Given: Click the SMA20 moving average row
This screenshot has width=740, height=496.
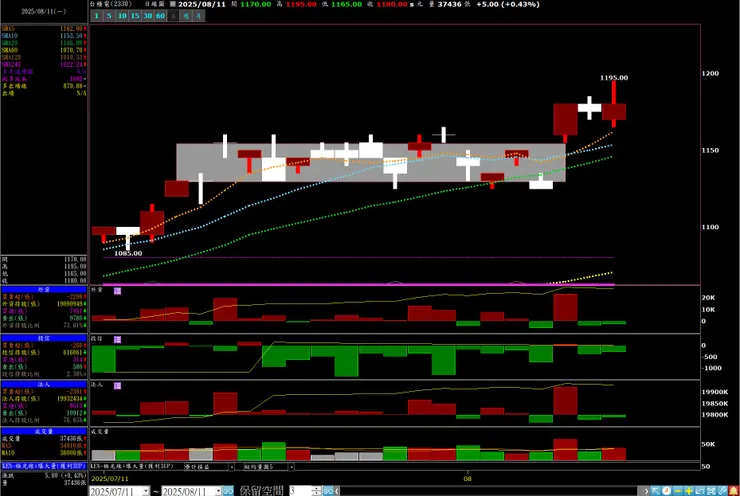Looking at the screenshot, I should pyautogui.click(x=44, y=43).
